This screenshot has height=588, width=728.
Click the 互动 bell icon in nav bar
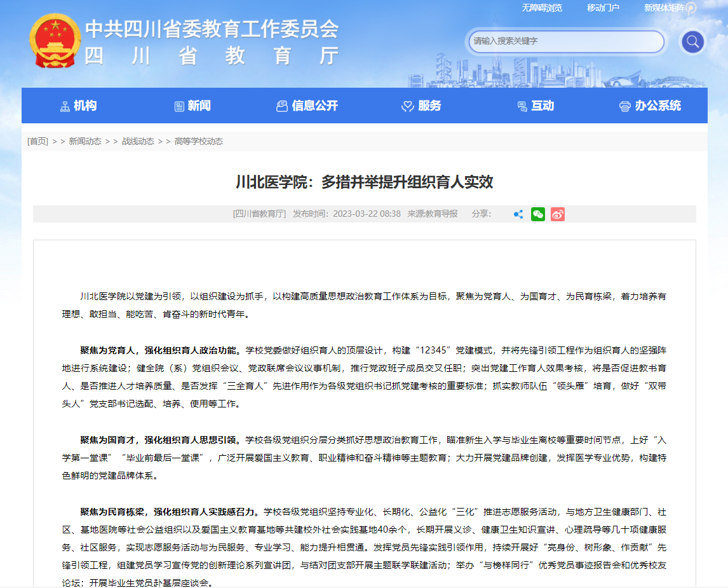point(521,106)
